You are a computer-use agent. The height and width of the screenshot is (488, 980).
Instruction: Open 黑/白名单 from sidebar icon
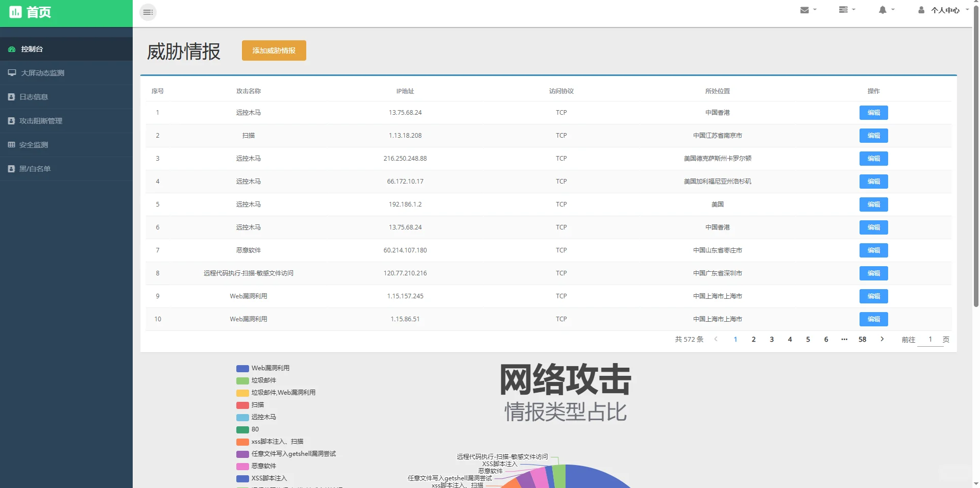click(11, 168)
